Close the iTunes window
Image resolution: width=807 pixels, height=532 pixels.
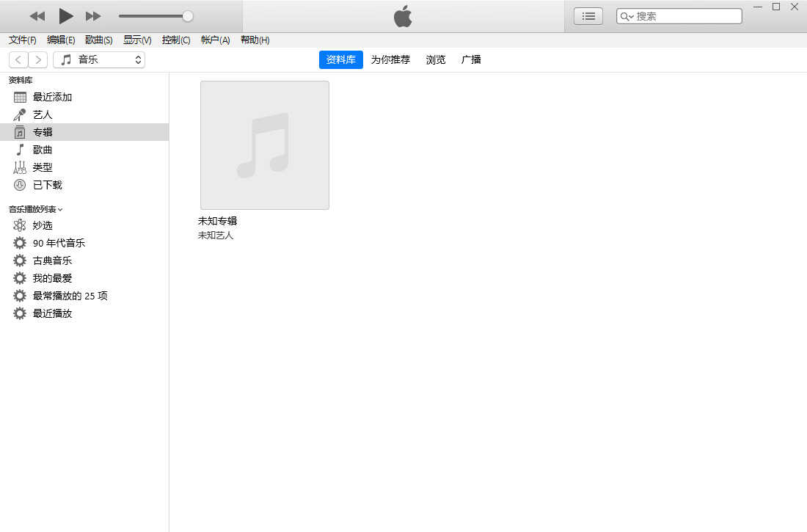tap(794, 7)
